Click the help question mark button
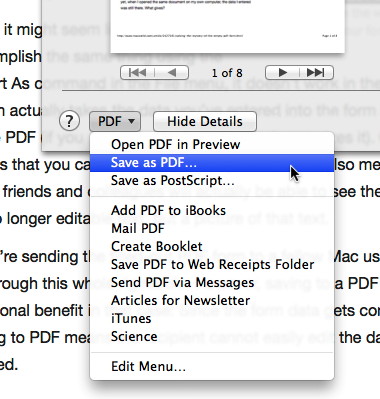This screenshot has width=380, height=399. (69, 121)
